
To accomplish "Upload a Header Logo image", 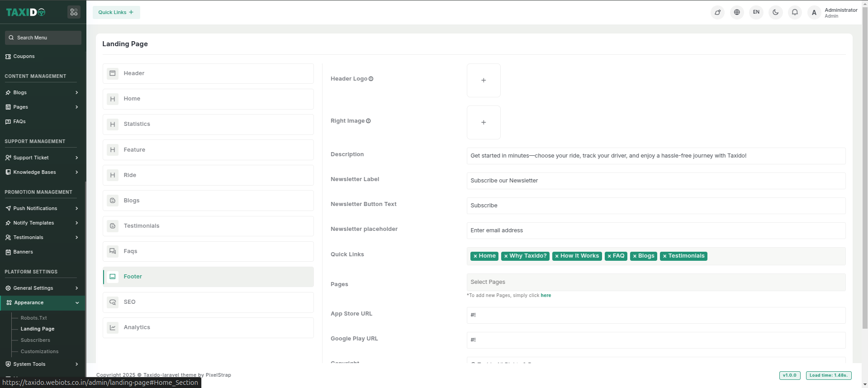I will pos(484,80).
